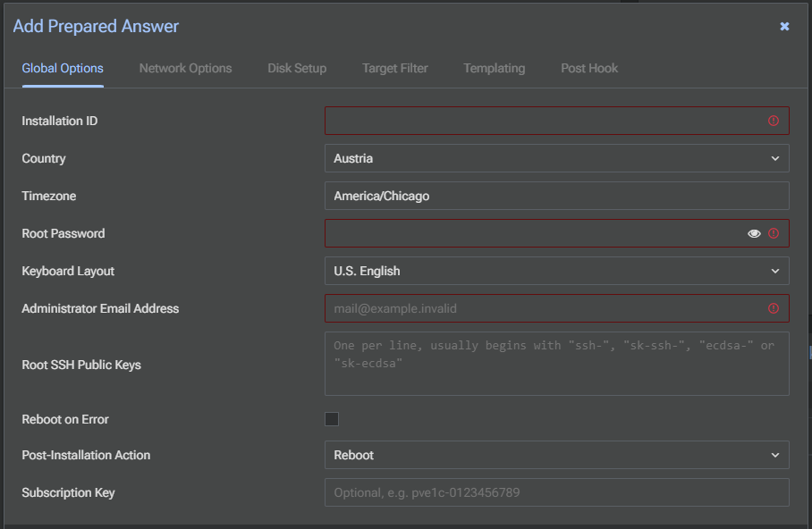Close the Add Prepared Answer dialog
Image resolution: width=812 pixels, height=529 pixels.
coord(784,27)
